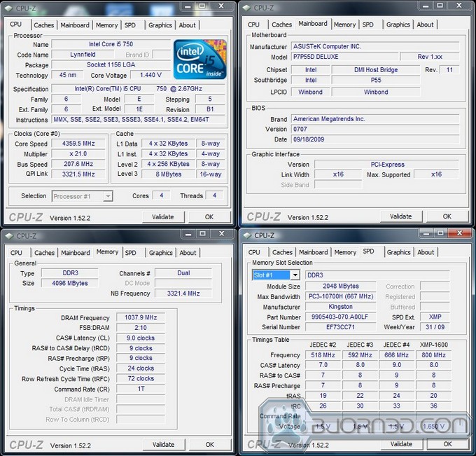
Task: Click the Core Voltage value 1.440 V
Action: [x=150, y=75]
